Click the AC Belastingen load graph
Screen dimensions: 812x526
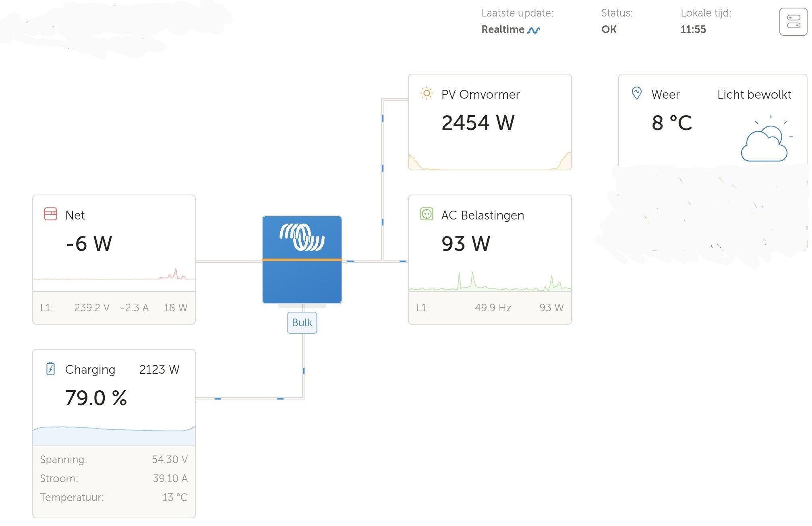point(490,282)
